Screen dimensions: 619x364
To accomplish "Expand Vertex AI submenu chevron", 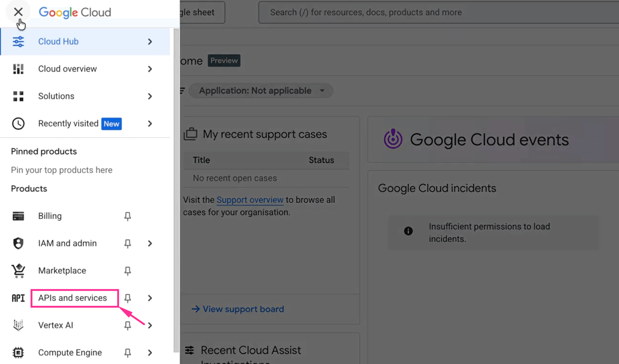I will [x=150, y=325].
